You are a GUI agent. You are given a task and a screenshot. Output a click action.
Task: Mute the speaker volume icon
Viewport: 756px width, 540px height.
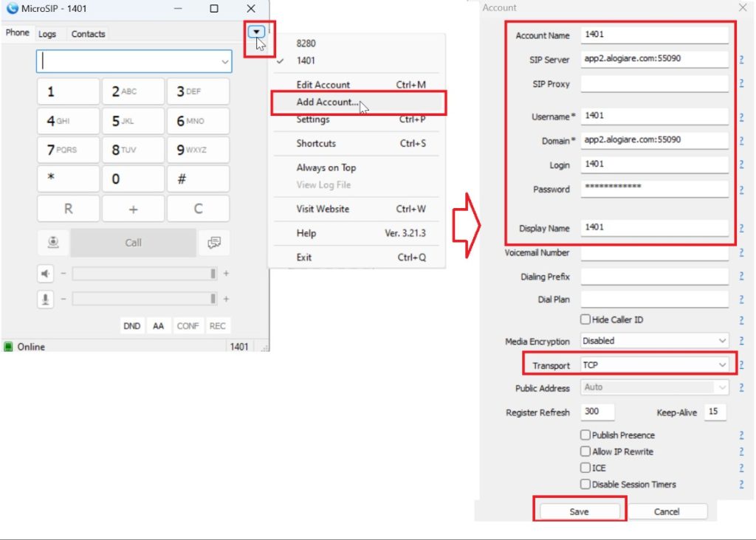tap(45, 274)
